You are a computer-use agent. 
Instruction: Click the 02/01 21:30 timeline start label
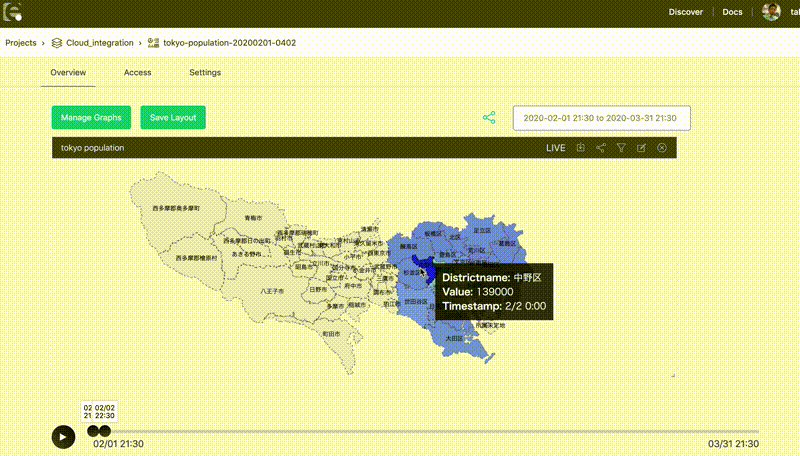point(118,444)
